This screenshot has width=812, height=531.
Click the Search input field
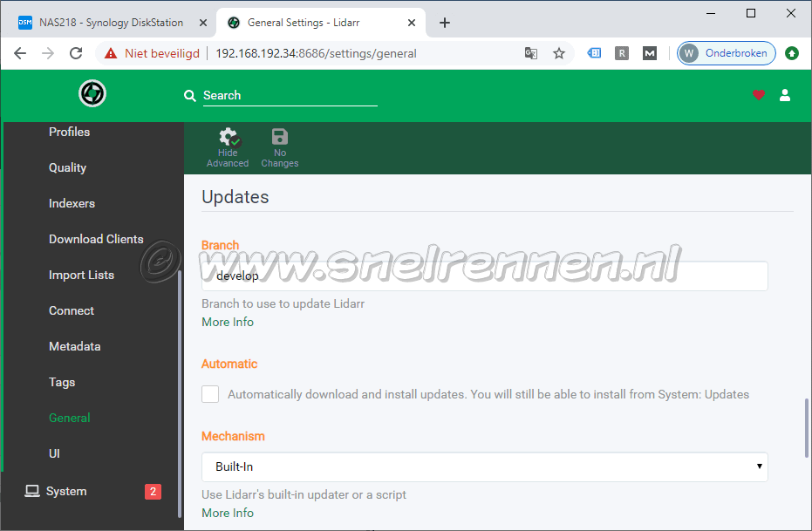coord(290,96)
